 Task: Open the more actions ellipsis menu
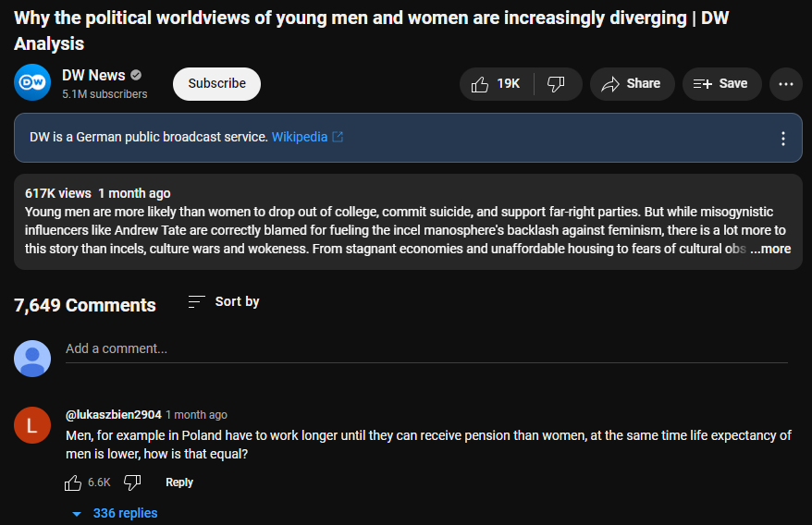[785, 84]
